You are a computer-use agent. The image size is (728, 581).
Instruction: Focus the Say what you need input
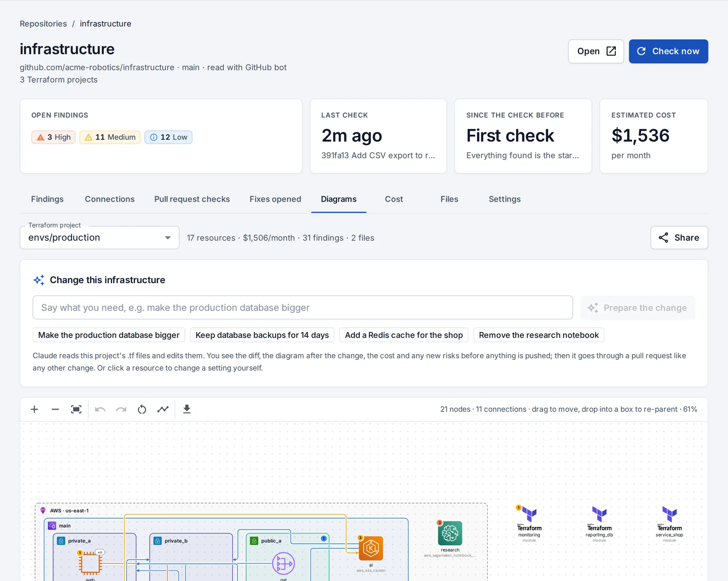303,308
